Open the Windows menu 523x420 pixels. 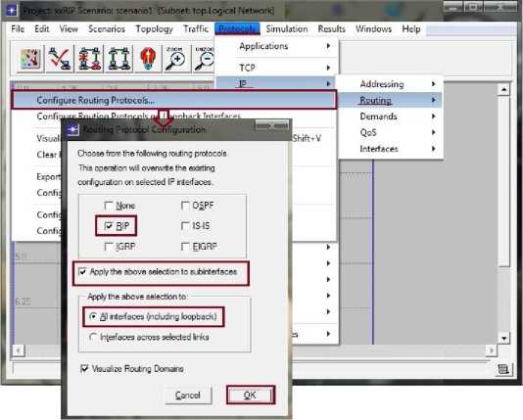tap(373, 29)
